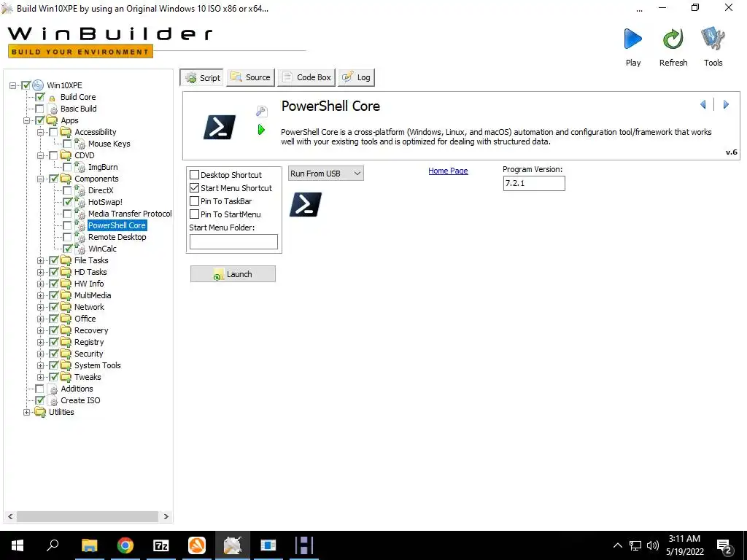Image resolution: width=747 pixels, height=560 pixels.
Task: Go to previous script arrow
Action: click(703, 104)
